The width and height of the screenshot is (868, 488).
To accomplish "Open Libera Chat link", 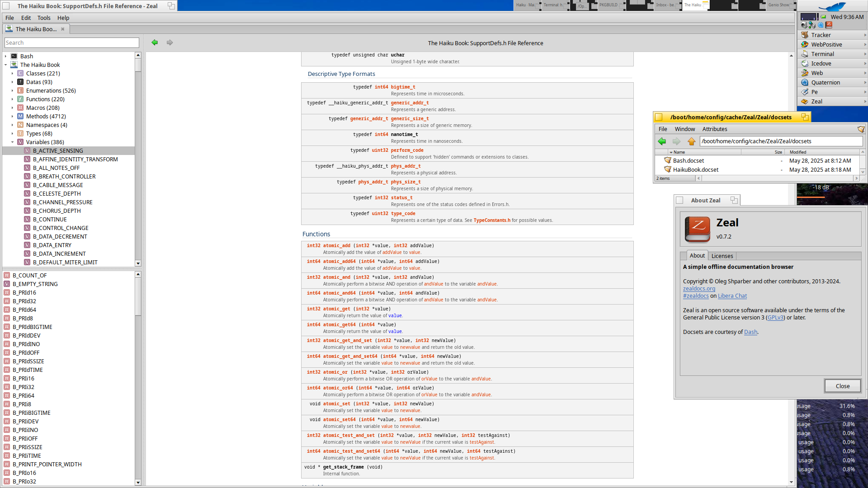I will tap(732, 296).
